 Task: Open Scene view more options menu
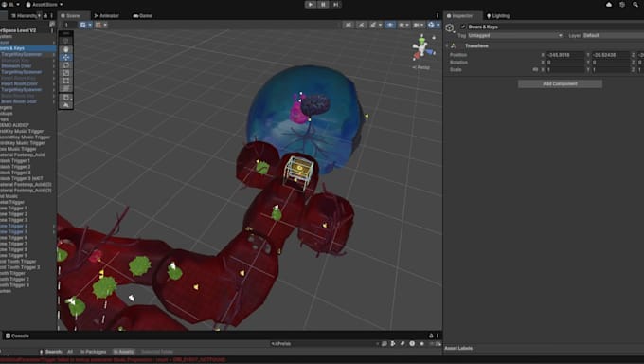438,15
